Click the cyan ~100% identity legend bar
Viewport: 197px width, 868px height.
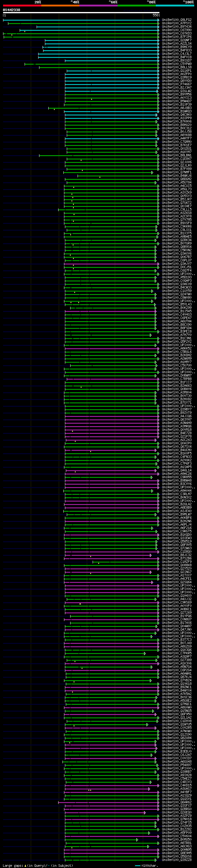pyautogui.click(x=175, y=6)
